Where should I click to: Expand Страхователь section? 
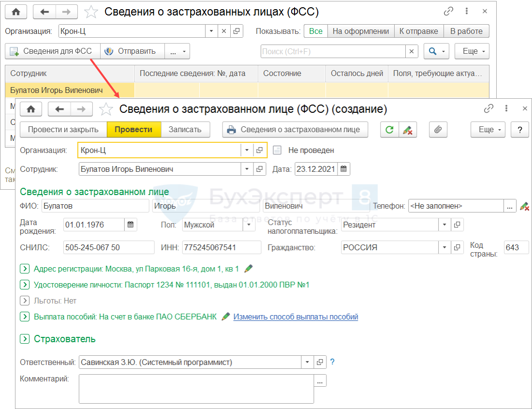25,339
